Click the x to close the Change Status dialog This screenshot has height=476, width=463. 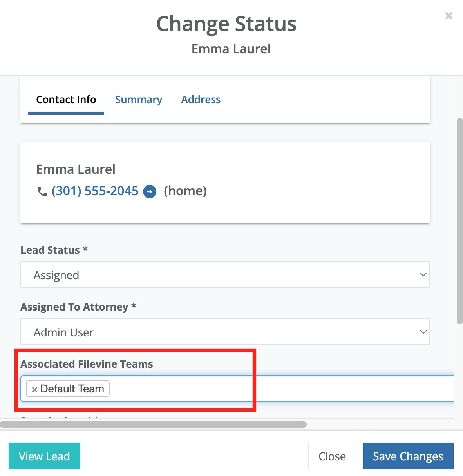click(449, 16)
